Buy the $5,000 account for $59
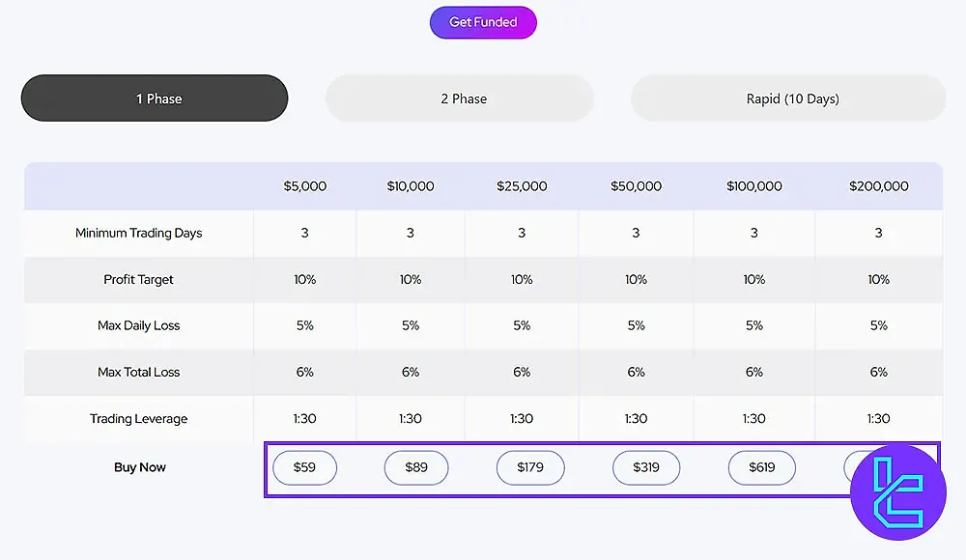Screen dimensions: 966x560 click(304, 467)
